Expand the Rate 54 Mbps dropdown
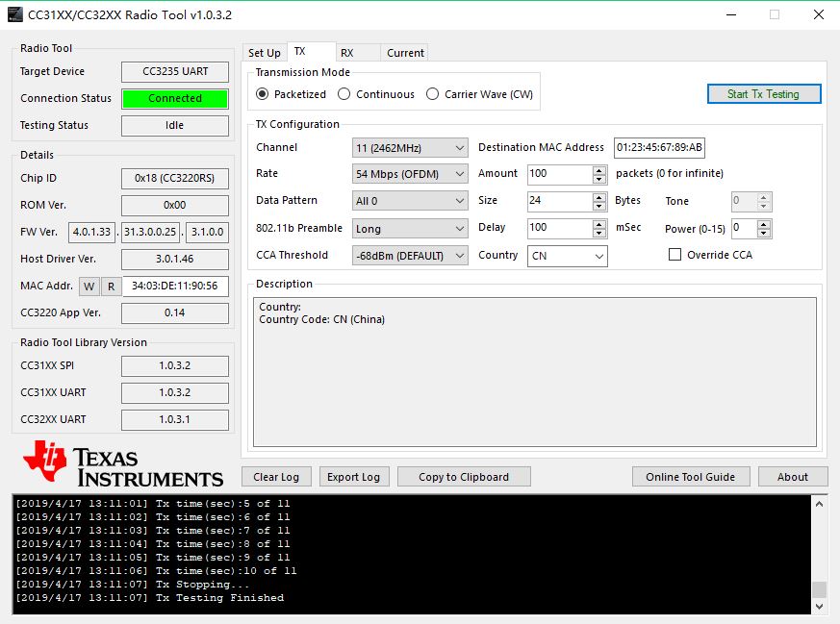 click(x=410, y=174)
